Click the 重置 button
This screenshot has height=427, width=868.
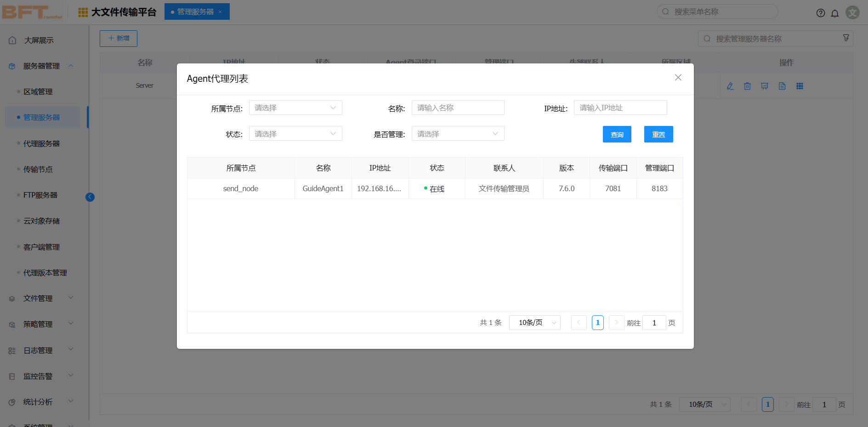[x=658, y=134]
